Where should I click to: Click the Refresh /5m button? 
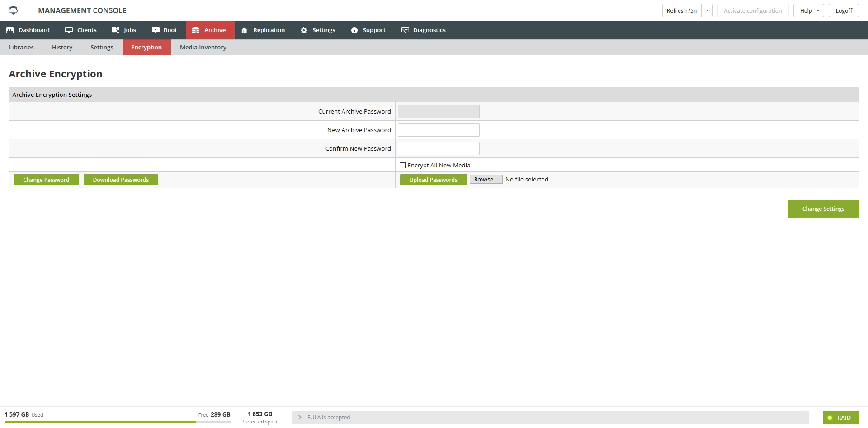coord(682,10)
